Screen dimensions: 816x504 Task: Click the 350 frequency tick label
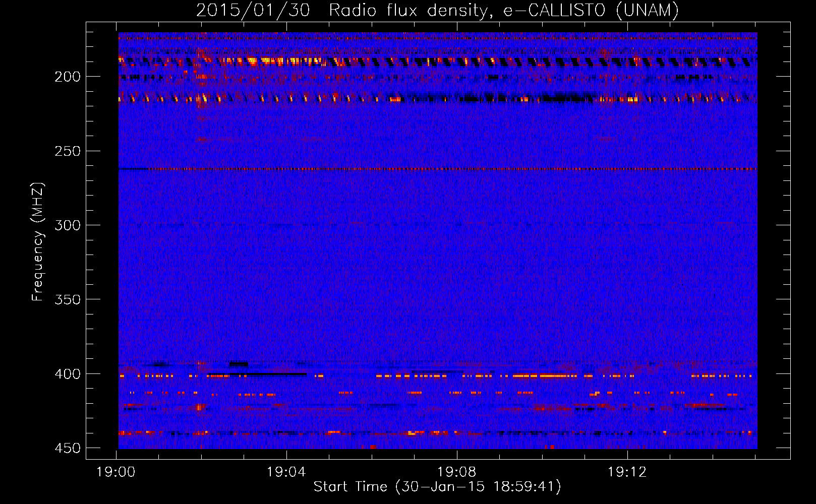click(x=68, y=299)
